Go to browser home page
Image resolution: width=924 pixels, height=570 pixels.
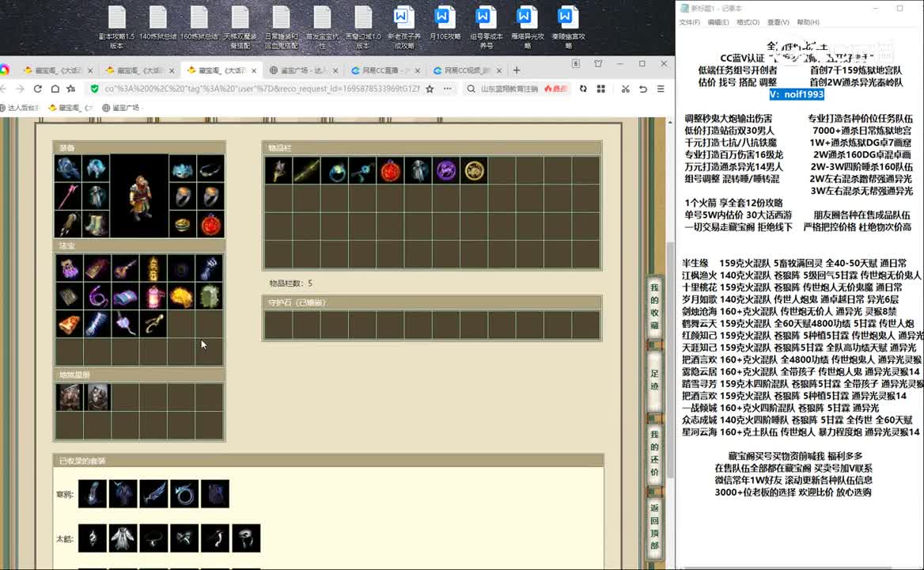55,89
